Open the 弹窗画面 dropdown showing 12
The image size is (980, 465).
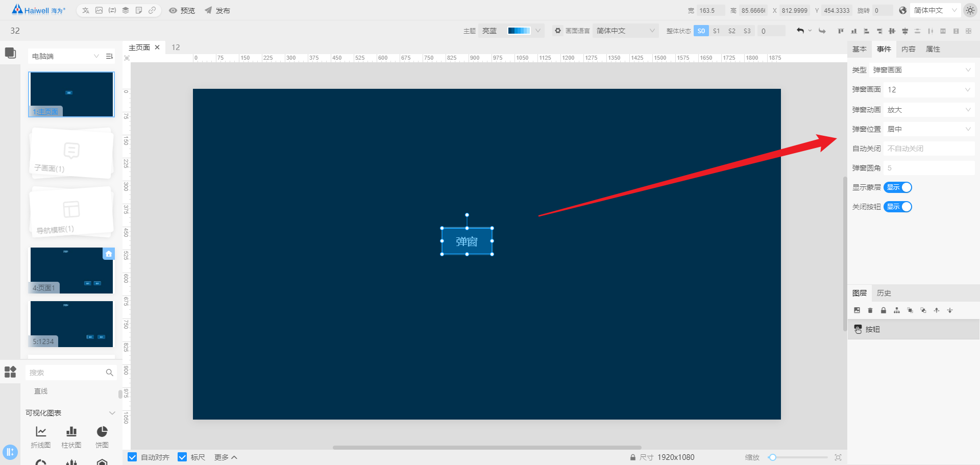tap(929, 89)
